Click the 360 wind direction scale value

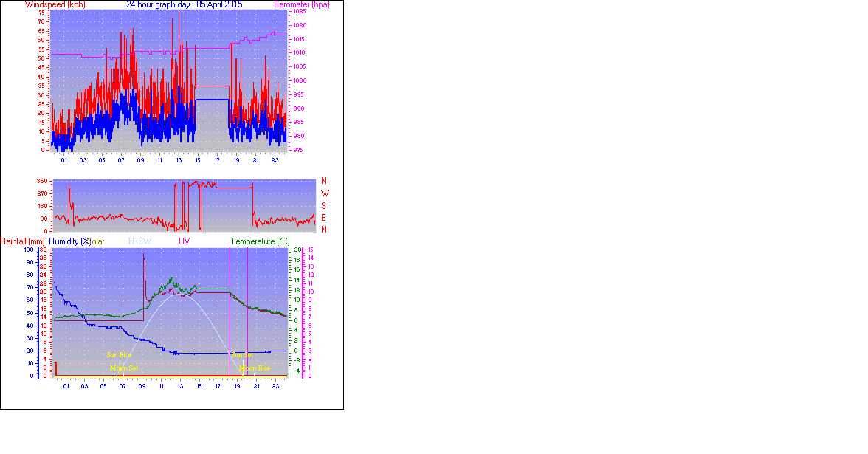point(41,182)
